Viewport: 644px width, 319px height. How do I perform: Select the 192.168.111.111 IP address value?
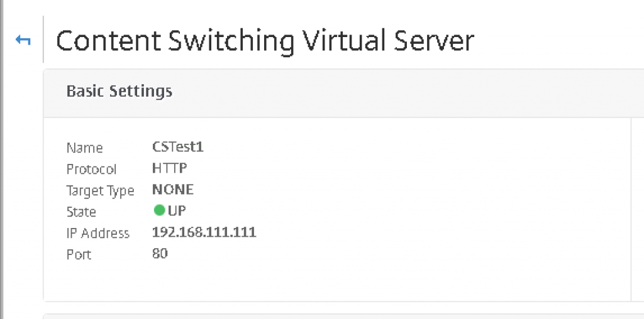pos(204,232)
